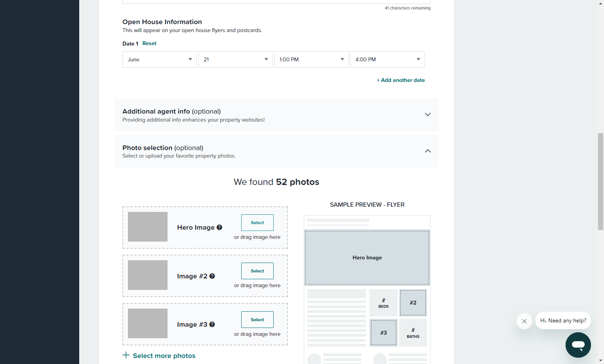Viewport: 604px width, 364px height.
Task: Click the '# BEDS' tile in flyer preview
Action: (x=383, y=303)
